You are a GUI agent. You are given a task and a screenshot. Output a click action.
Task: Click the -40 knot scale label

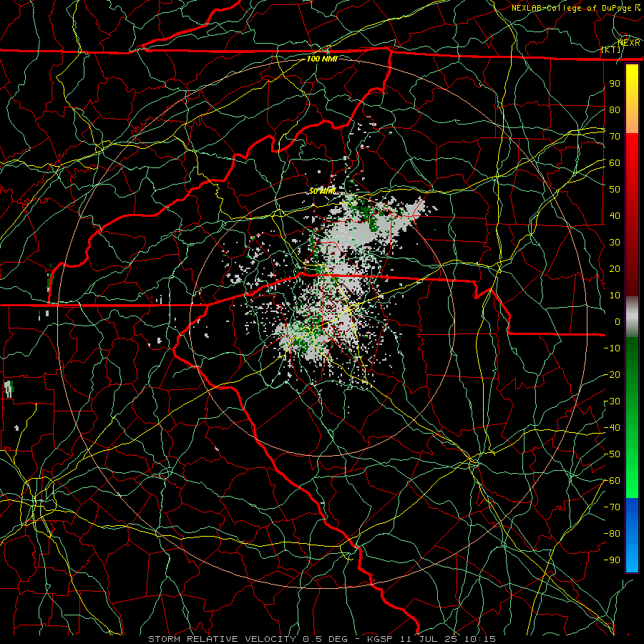tap(612, 428)
